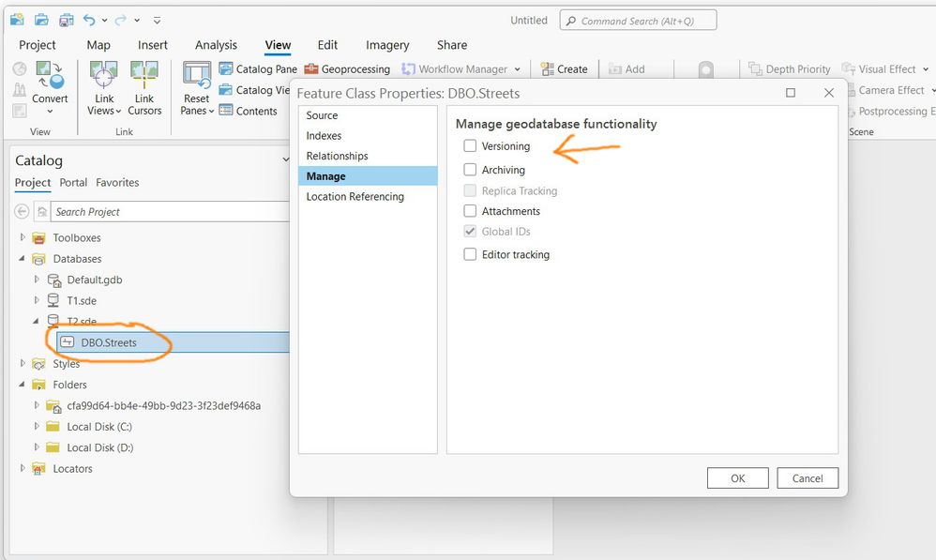936x560 pixels.
Task: Switch to the Favorites tab in Catalog
Action: coord(117,183)
